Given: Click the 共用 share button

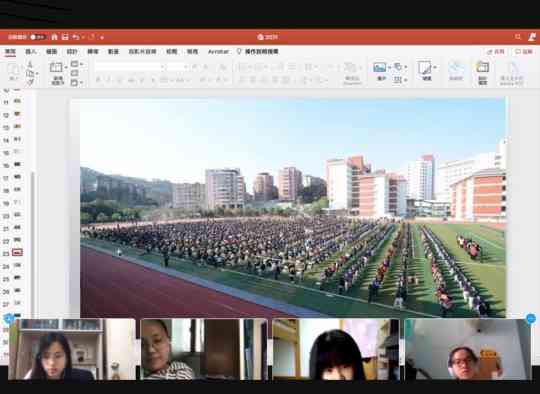Looking at the screenshot, I should click(x=496, y=52).
